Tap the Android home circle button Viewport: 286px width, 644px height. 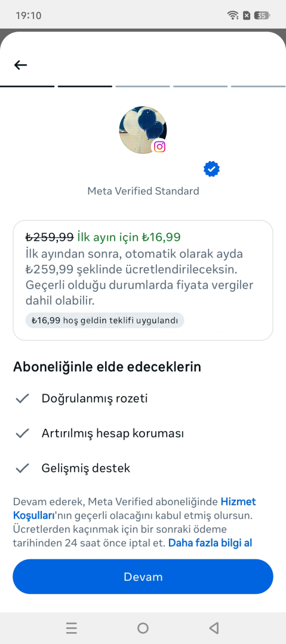pos(143,628)
